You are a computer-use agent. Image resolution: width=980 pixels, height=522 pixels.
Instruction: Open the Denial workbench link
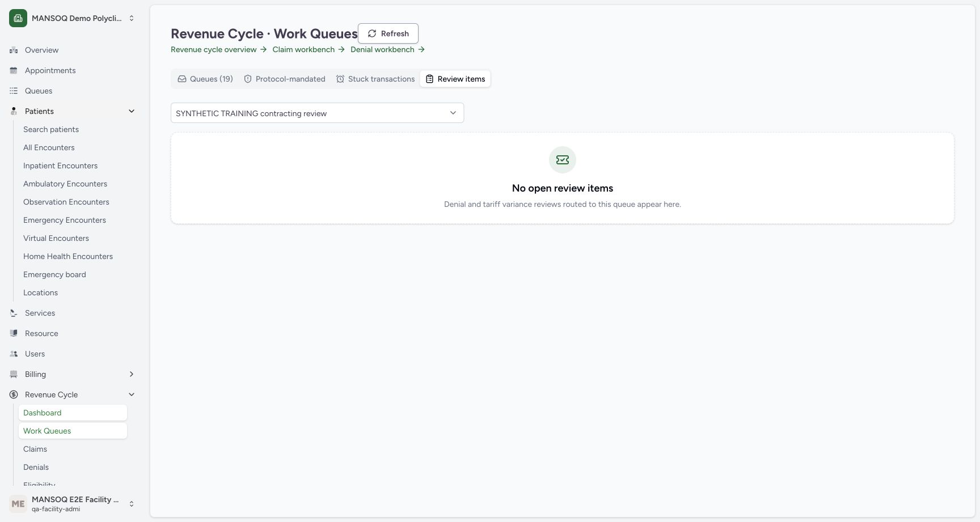387,49
